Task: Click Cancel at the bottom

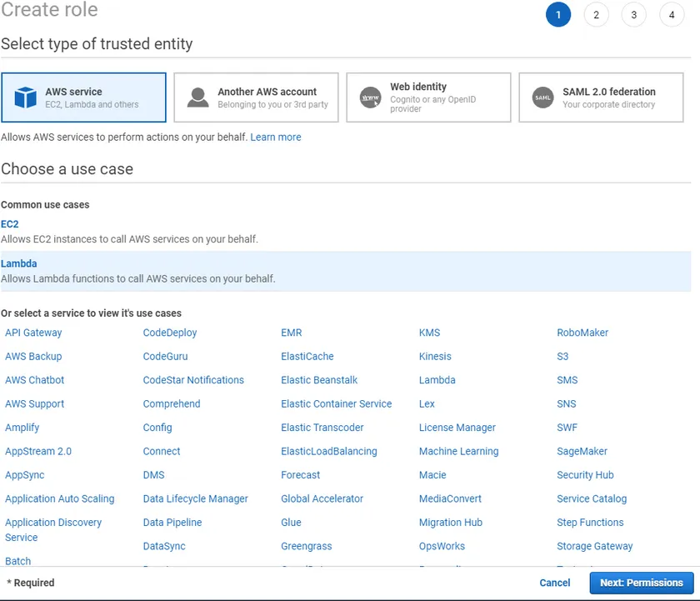Action: click(x=554, y=583)
